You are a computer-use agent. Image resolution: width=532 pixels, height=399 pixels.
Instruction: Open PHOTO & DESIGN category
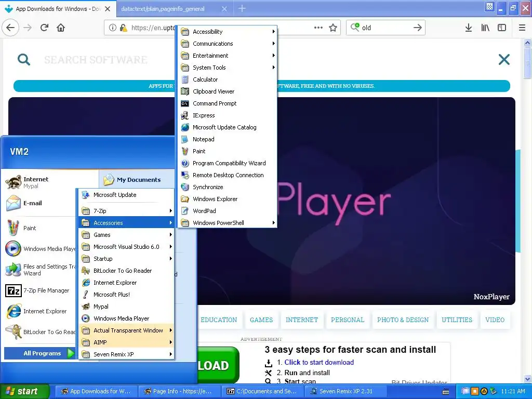[403, 320]
